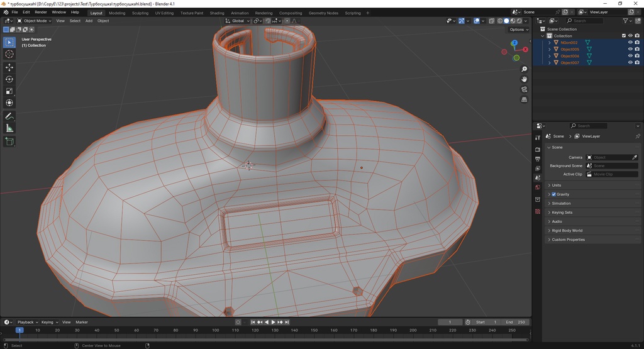Pick the Measure tool
644x349 pixels.
pos(9,128)
